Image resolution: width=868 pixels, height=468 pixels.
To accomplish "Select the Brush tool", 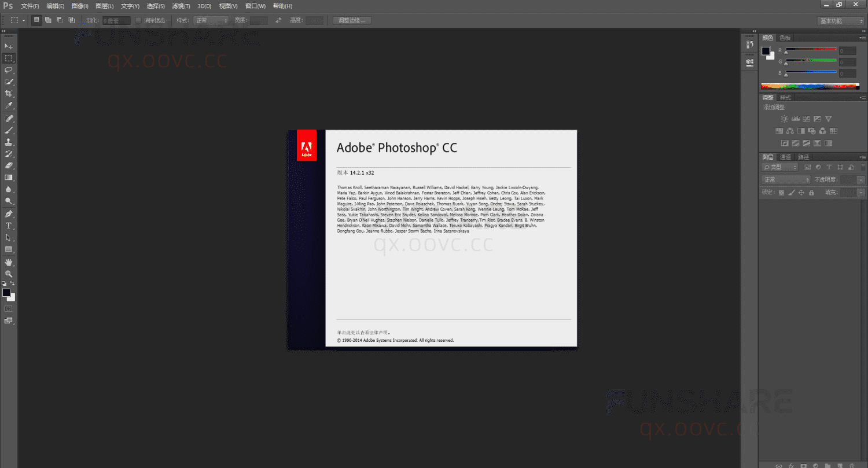I will pyautogui.click(x=9, y=130).
